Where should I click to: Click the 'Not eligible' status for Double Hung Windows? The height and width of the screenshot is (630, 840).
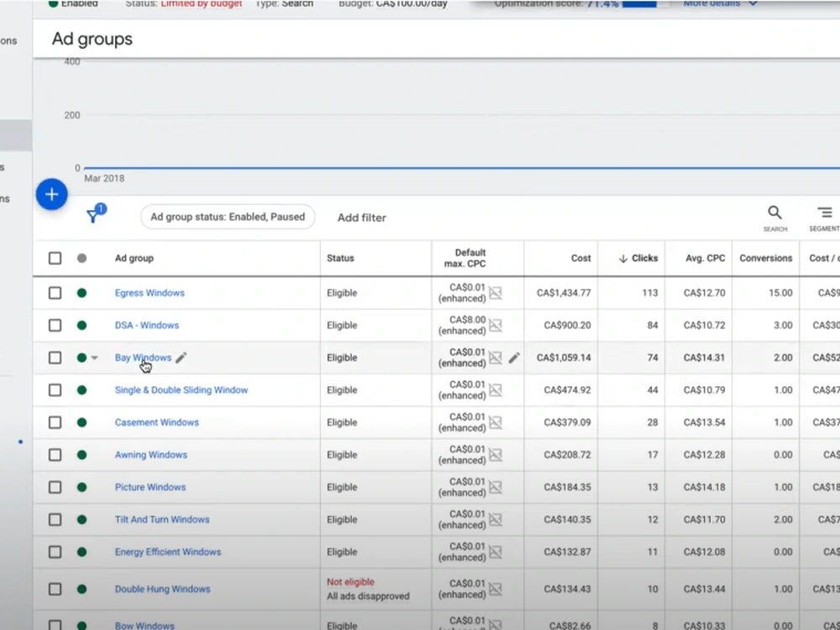click(x=350, y=582)
